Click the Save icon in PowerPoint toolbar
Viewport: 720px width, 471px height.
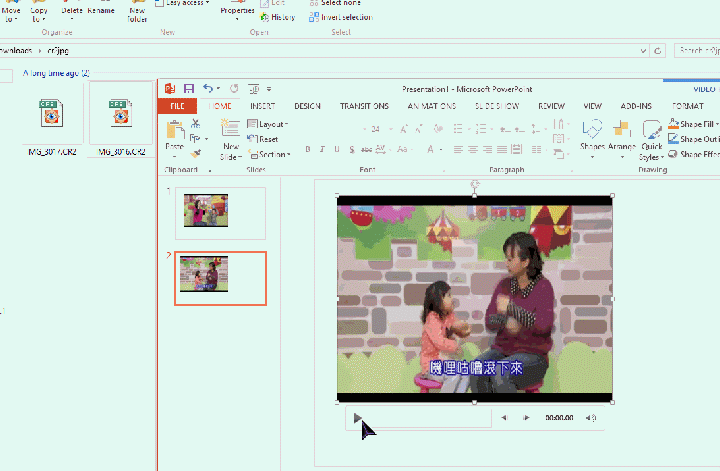coord(189,88)
